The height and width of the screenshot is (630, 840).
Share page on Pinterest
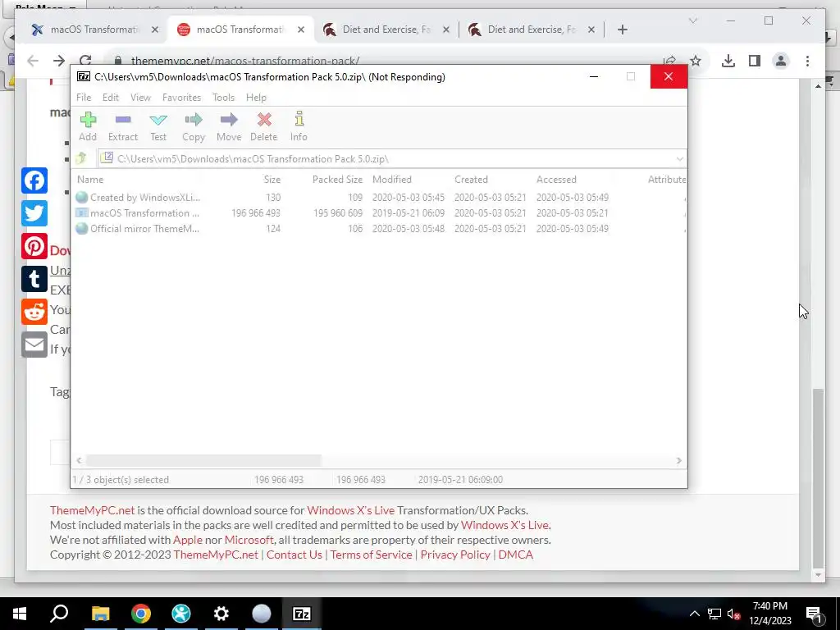click(x=34, y=246)
